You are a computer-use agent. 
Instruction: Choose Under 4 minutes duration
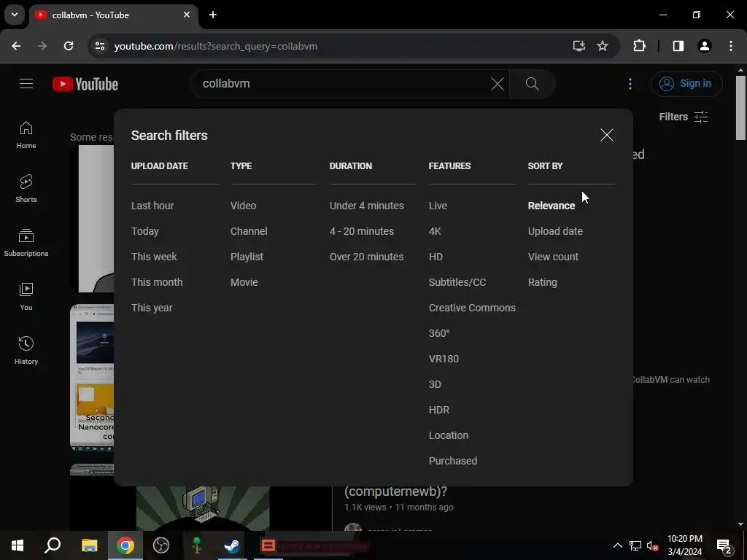tap(366, 206)
